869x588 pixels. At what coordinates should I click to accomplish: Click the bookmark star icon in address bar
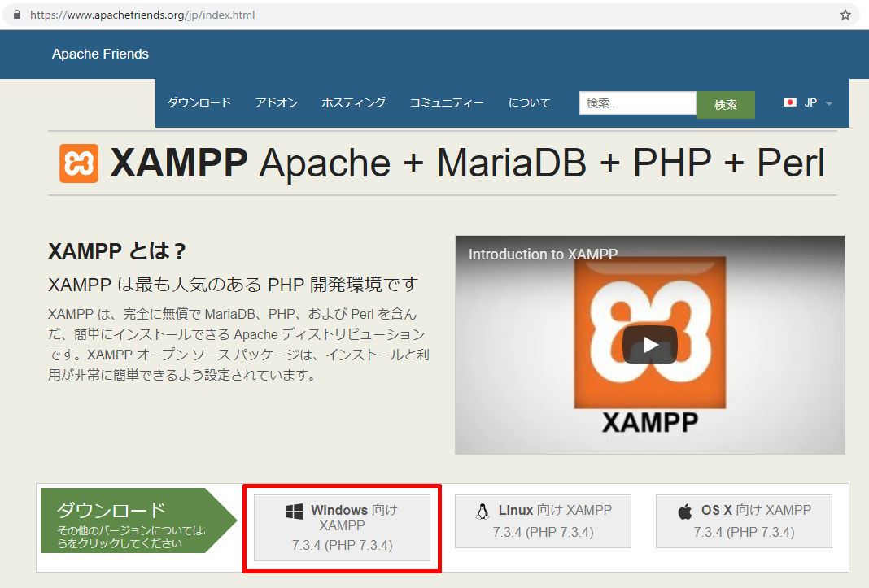(845, 15)
